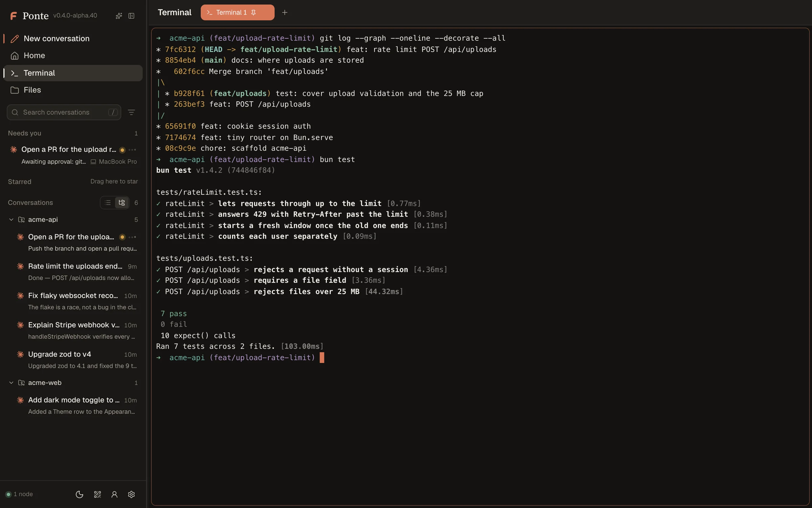
Task: Toggle dark mode with moon icon
Action: pyautogui.click(x=80, y=494)
